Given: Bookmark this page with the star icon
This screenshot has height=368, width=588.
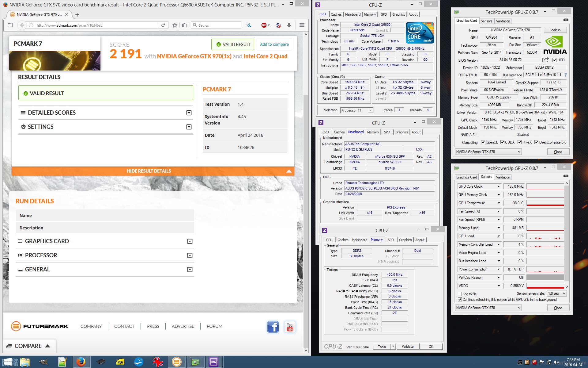Looking at the screenshot, I should pos(175,25).
